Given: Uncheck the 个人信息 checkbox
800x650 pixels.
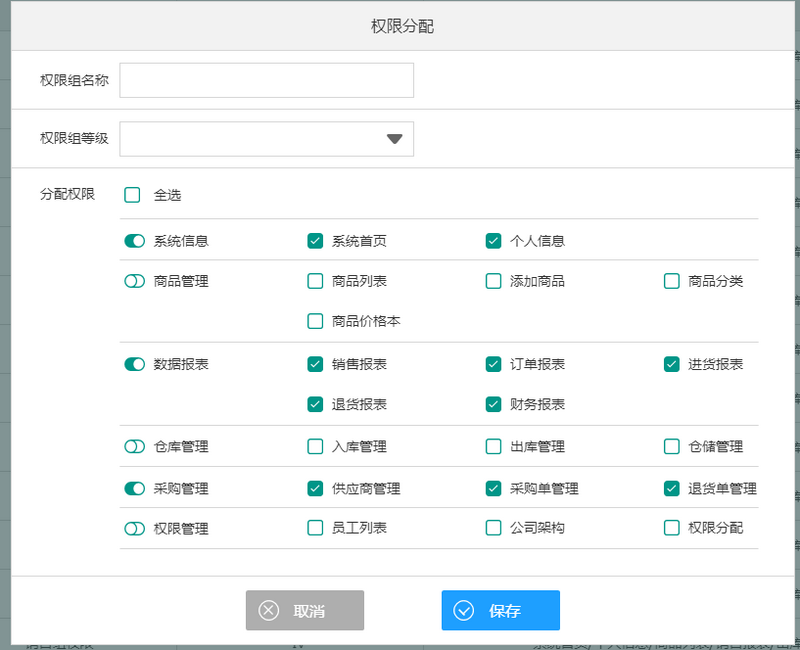Looking at the screenshot, I should coord(493,241).
